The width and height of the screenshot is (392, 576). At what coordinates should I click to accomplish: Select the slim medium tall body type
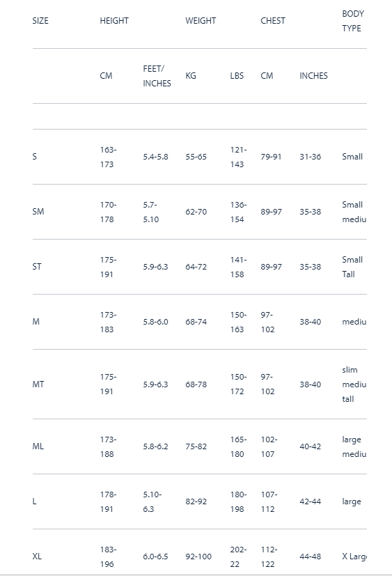tap(354, 384)
